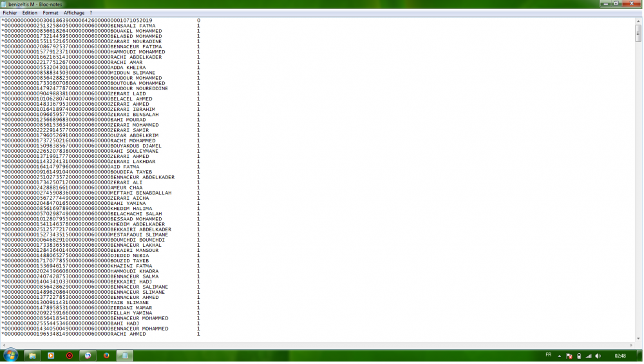Open the FR language selector
Image resolution: width=644 pixels, height=364 pixels.
click(548, 355)
